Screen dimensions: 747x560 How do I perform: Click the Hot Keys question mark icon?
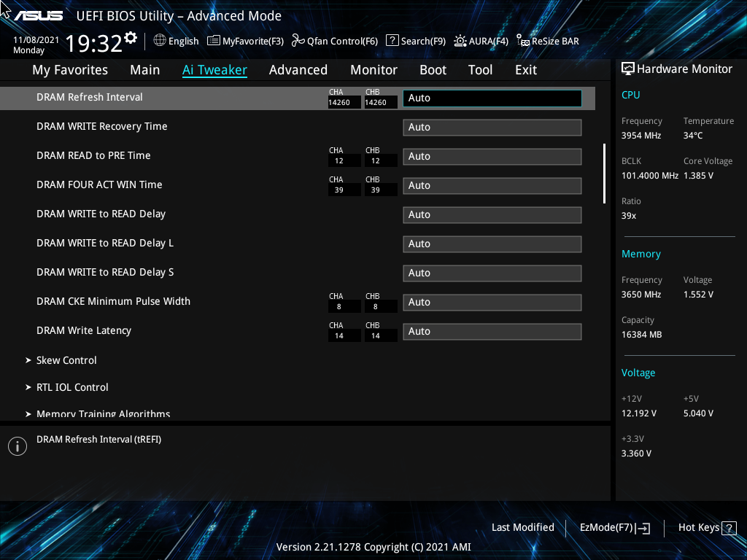coord(729,528)
